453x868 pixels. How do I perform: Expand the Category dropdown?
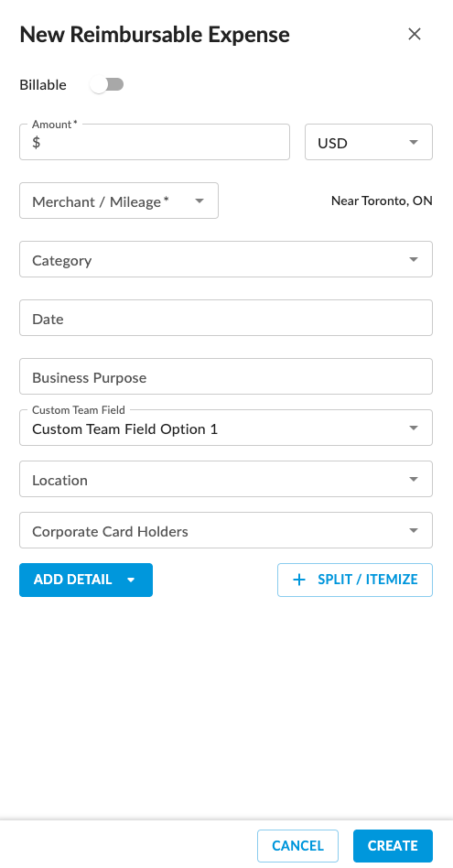pos(226,259)
